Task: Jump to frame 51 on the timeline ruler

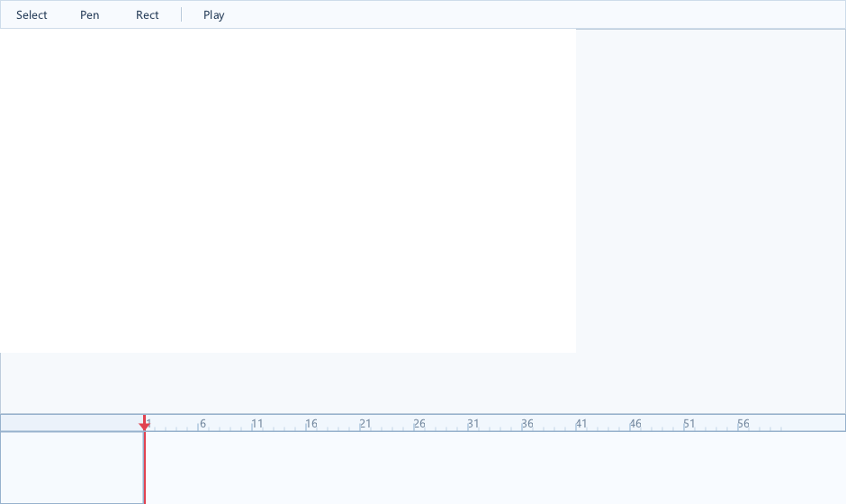Action: pos(689,424)
